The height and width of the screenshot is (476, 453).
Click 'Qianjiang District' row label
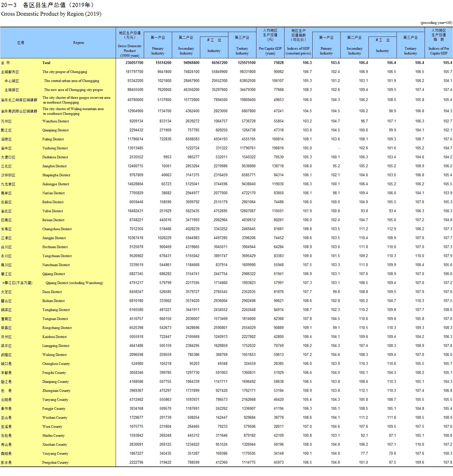[55, 130]
